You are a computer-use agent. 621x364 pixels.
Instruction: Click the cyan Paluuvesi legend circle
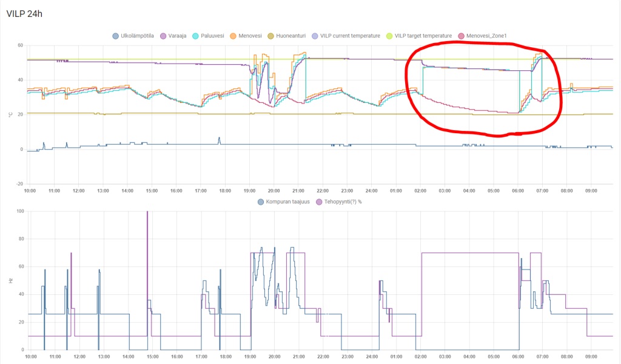coord(195,36)
